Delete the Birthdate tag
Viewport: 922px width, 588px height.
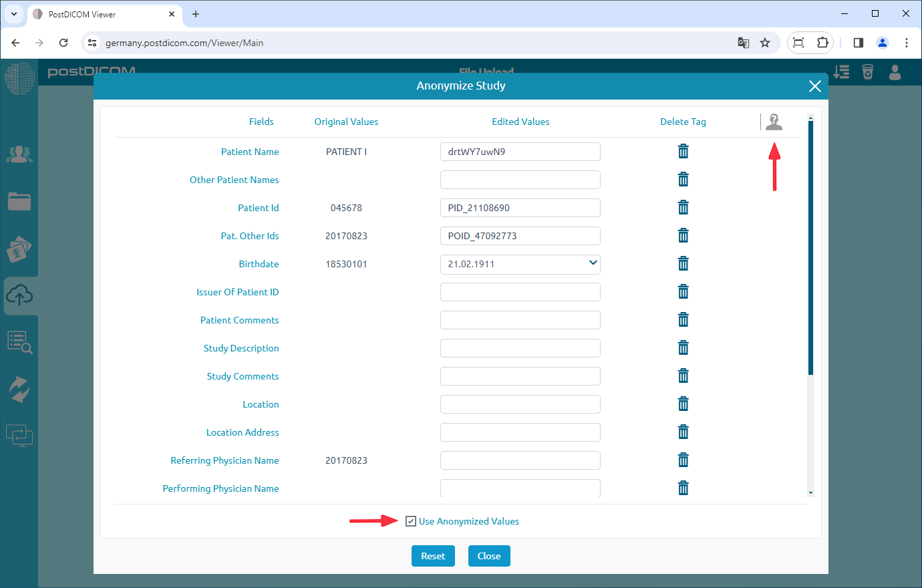pyautogui.click(x=683, y=264)
